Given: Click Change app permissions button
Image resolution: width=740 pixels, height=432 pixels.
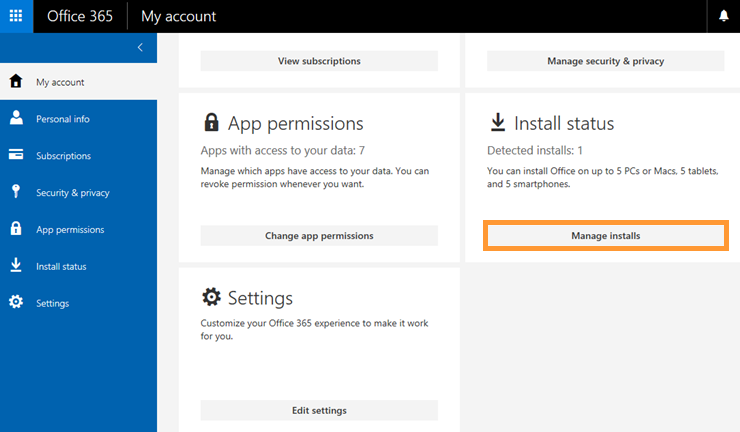Looking at the screenshot, I should tap(319, 236).
